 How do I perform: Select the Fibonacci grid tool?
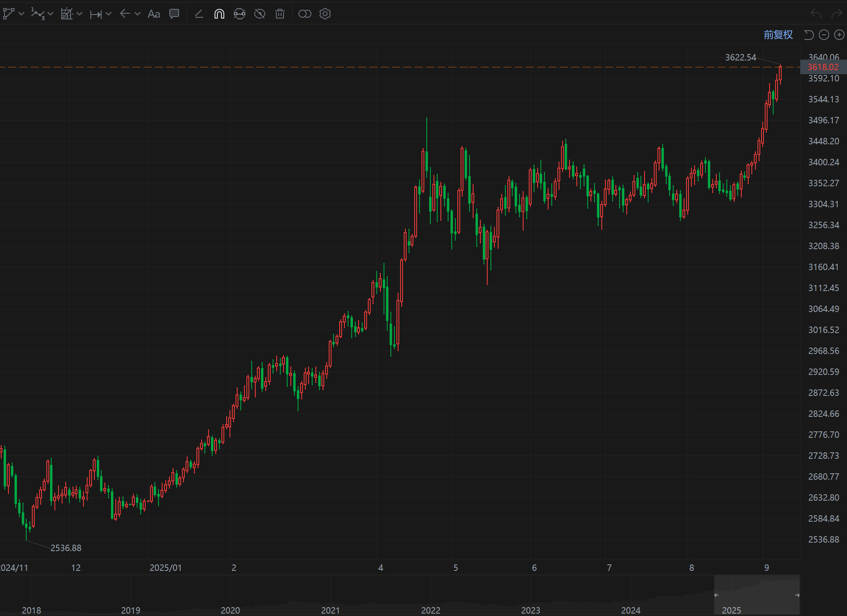coord(67,14)
